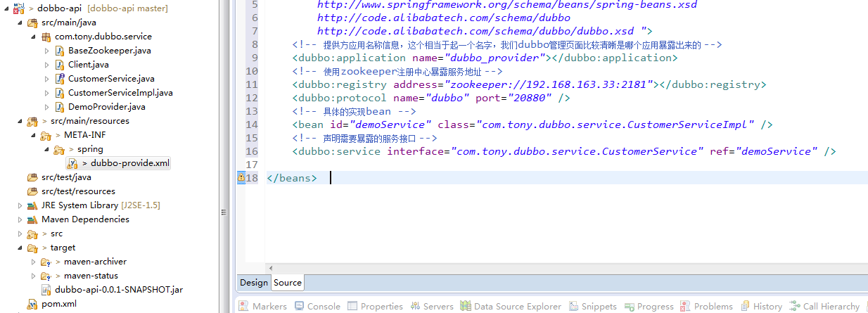
Task: Click the spring folder icon
Action: (x=60, y=149)
